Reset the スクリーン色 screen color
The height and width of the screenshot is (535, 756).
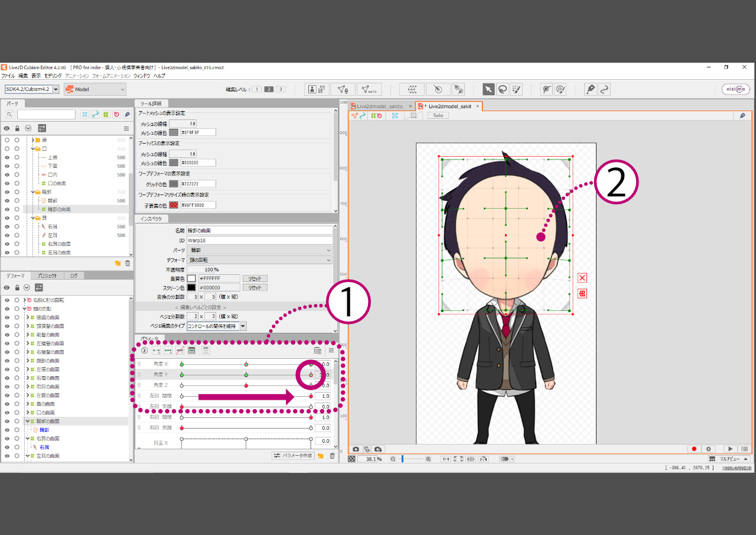255,288
